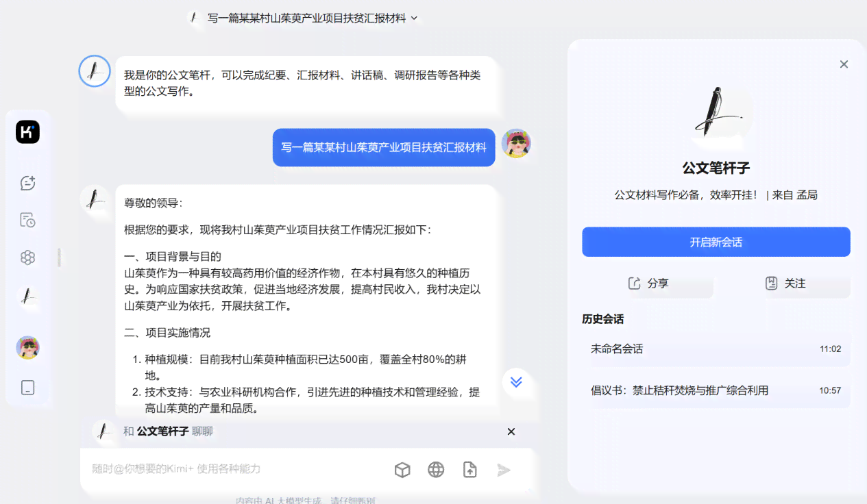Toggle web search globe icon

(436, 469)
